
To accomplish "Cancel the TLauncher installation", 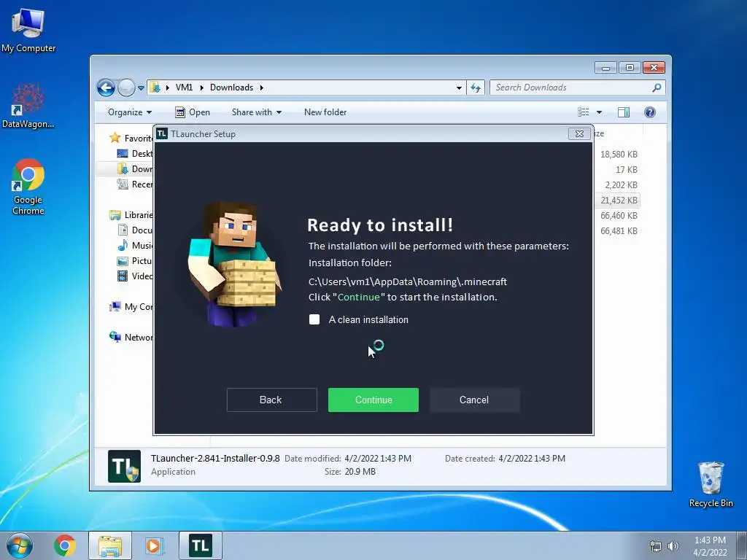I will pyautogui.click(x=474, y=400).
